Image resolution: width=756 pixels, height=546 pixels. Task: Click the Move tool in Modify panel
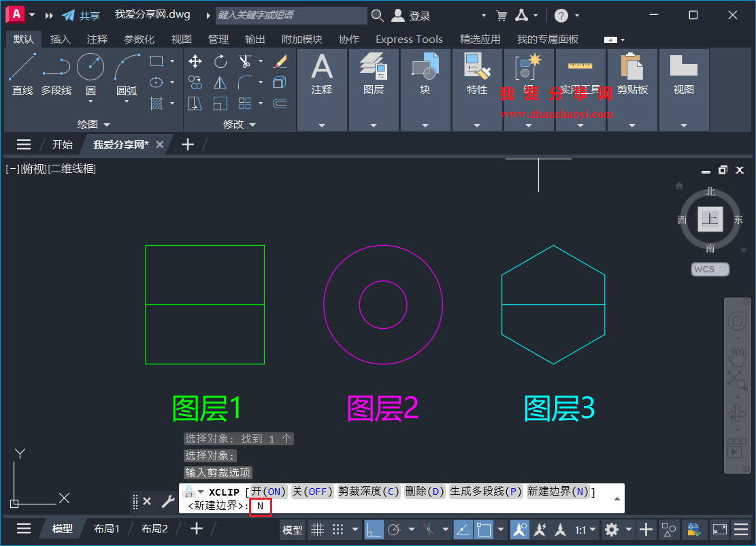pos(195,61)
